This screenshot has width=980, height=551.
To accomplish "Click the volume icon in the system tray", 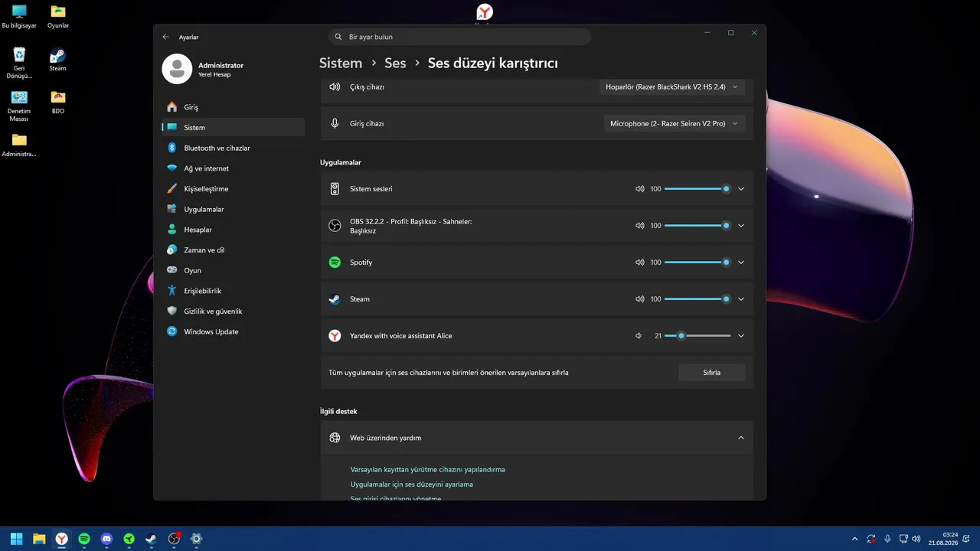I will [x=917, y=539].
